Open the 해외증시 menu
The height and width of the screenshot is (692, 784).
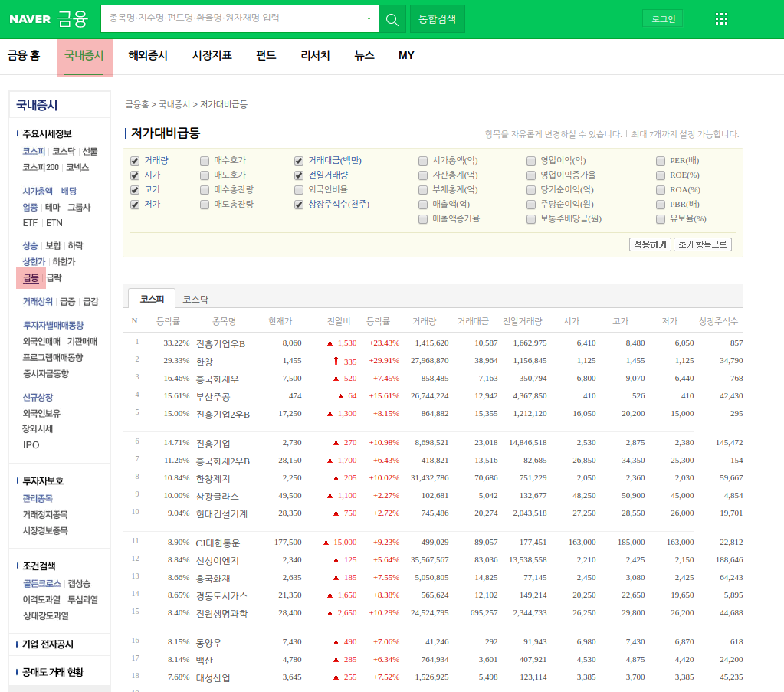coord(148,55)
